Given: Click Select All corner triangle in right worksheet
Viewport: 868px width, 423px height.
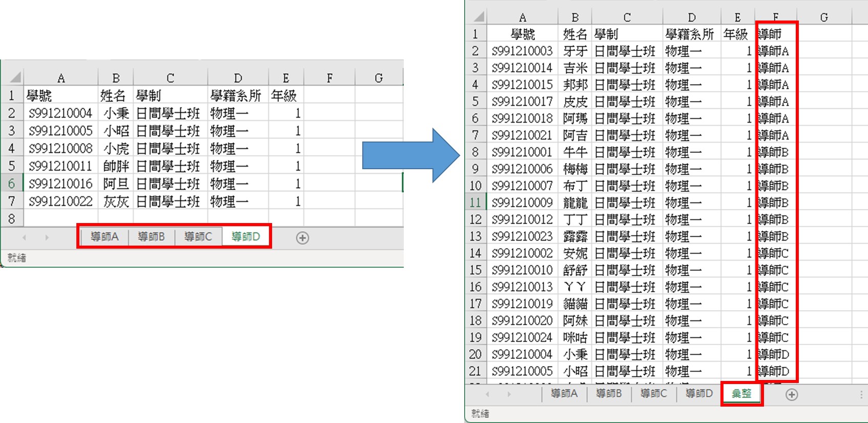Looking at the screenshot, I should [x=479, y=17].
